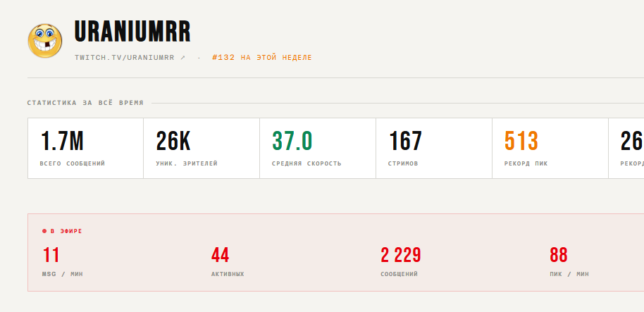
Task: Select the 1.7M total messages card
Action: [85, 148]
